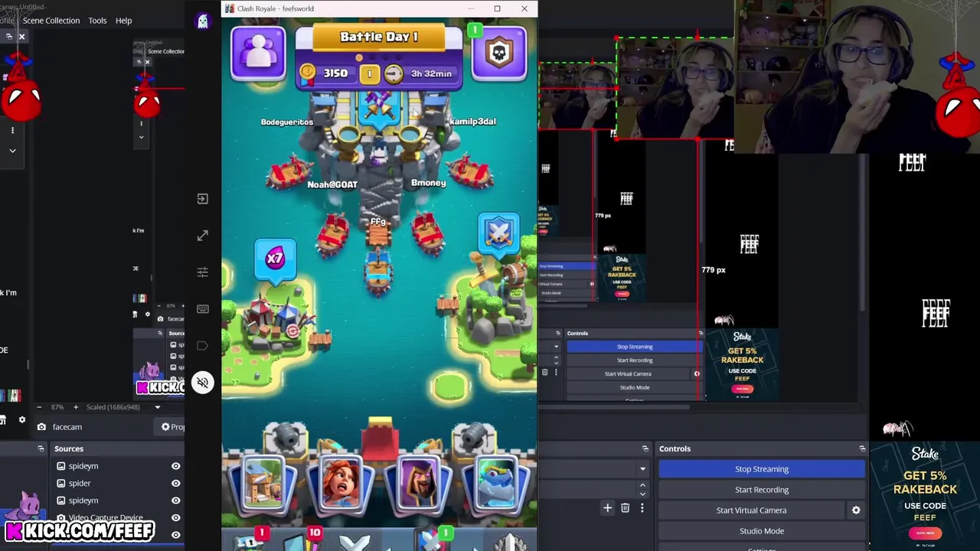The image size is (980, 551).
Task: Toggle the bottom source row eye icon
Action: (x=175, y=535)
